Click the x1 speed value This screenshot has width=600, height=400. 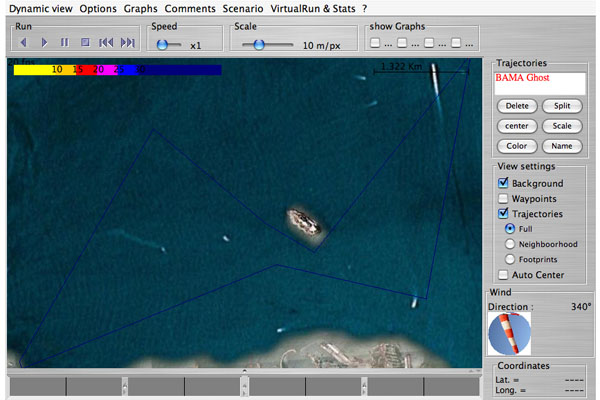196,46
